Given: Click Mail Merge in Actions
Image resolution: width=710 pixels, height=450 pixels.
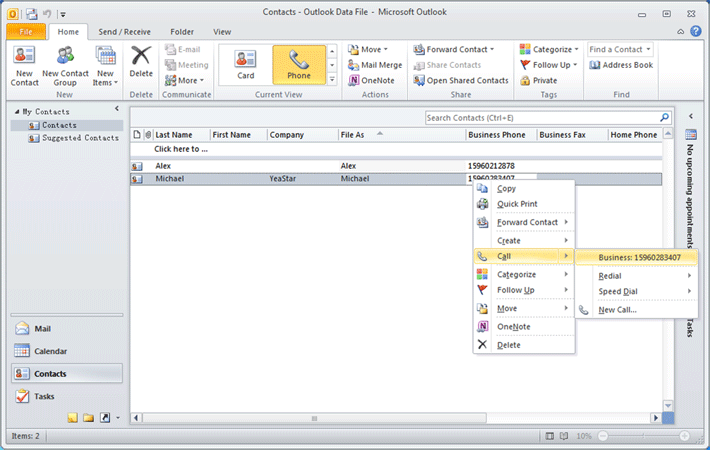Looking at the screenshot, I should [x=375, y=65].
